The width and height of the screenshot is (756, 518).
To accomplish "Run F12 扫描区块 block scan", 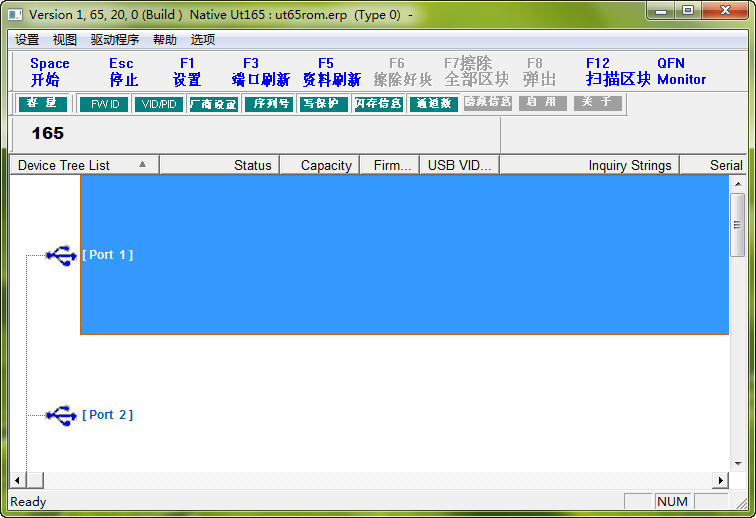I will 617,71.
